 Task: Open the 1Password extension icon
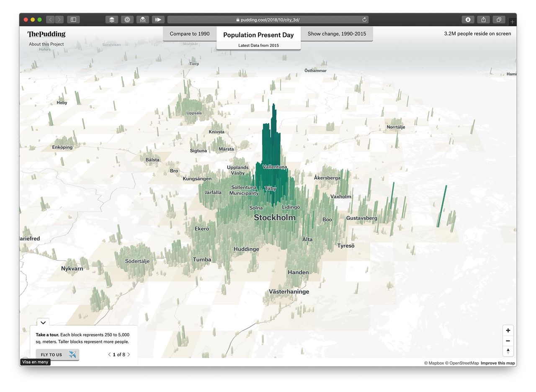tap(127, 20)
